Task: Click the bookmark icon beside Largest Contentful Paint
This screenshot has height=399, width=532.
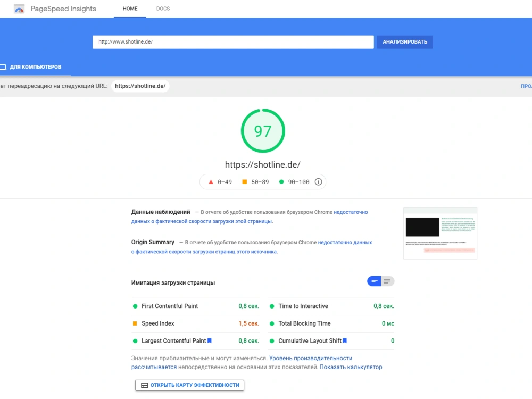Action: [209, 340]
